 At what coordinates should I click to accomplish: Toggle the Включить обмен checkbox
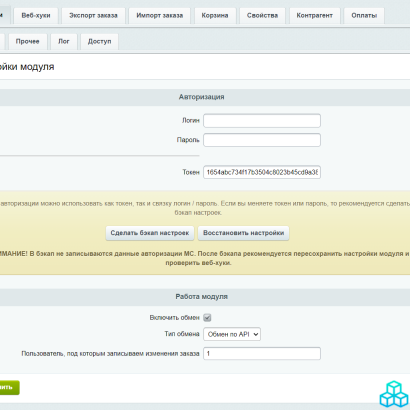click(x=207, y=318)
